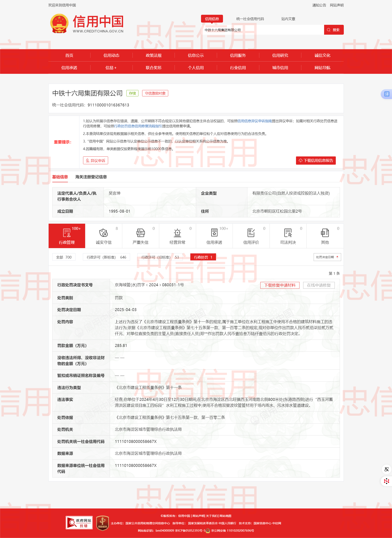The width and height of the screenshot is (392, 538).
Task: Select the 严重失信 category icon
Action: 141,233
